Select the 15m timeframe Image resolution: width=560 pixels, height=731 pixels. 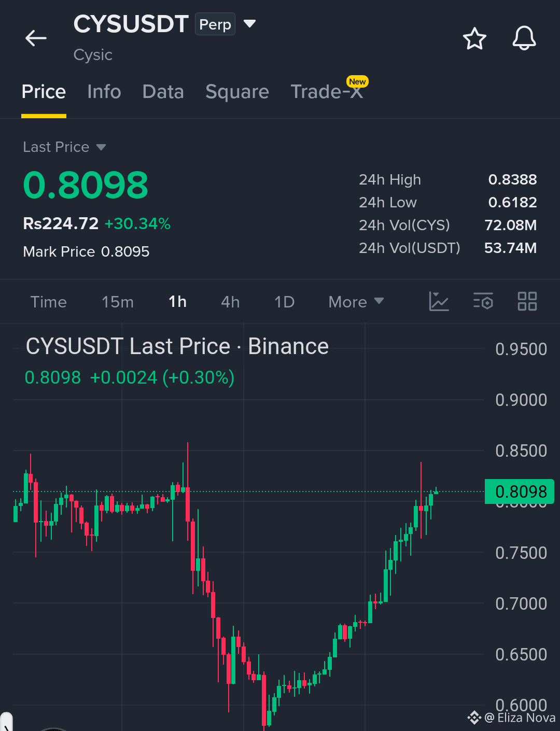[x=118, y=302]
